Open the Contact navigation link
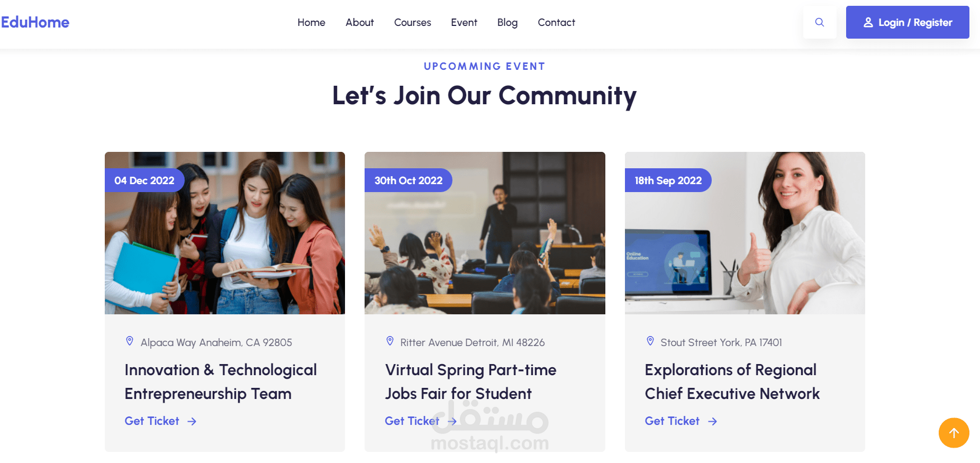 coord(556,22)
